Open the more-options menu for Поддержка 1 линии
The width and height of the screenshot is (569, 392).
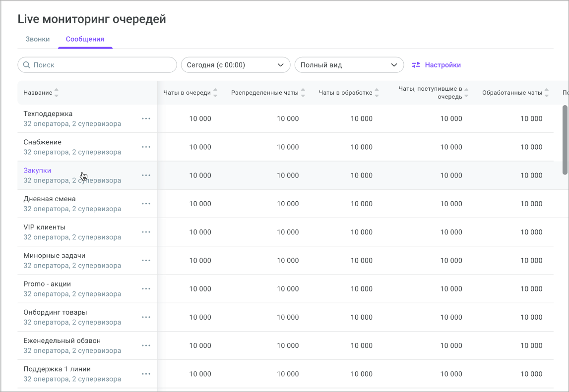[x=146, y=374]
